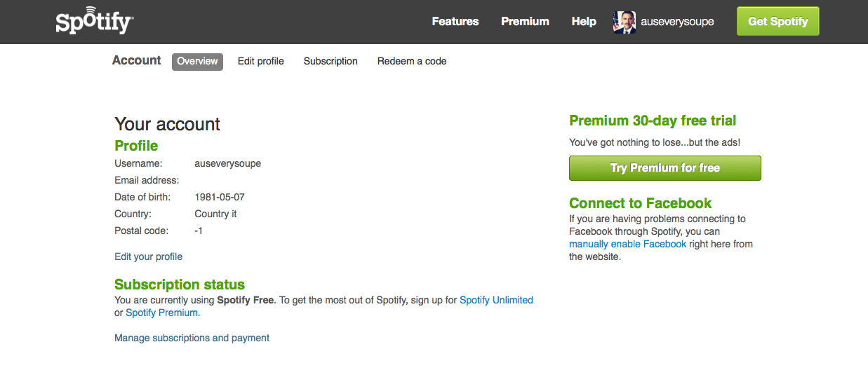Open the Features page
Viewport: 868px width, 370px height.
coord(455,22)
